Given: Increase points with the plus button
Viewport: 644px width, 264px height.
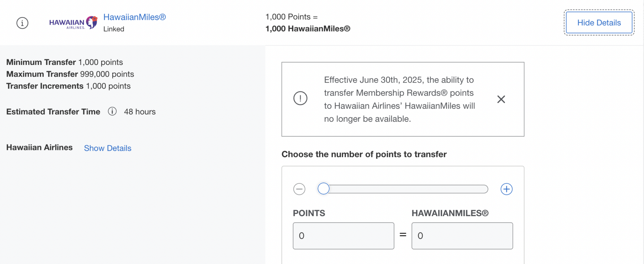Looking at the screenshot, I should pos(506,189).
